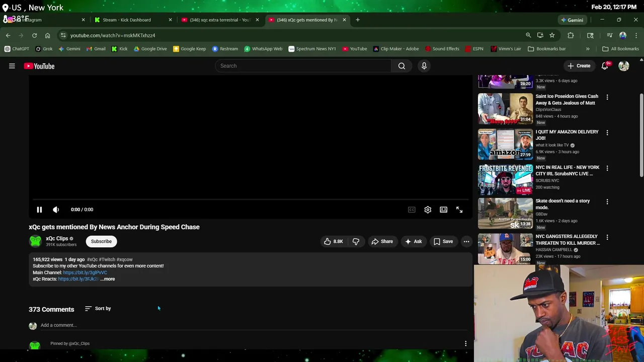Open the Bookmarks bar folder
The image size is (644, 362).
coord(546,49)
